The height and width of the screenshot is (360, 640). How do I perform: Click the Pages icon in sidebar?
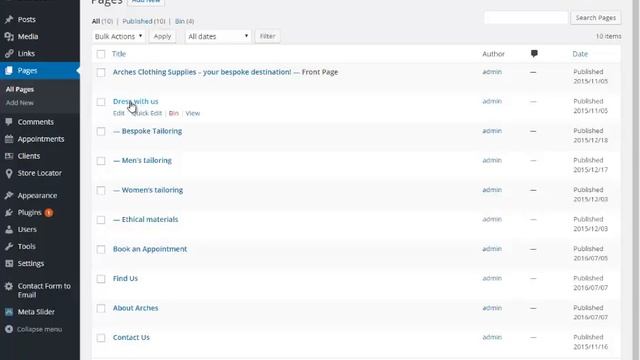[9, 71]
